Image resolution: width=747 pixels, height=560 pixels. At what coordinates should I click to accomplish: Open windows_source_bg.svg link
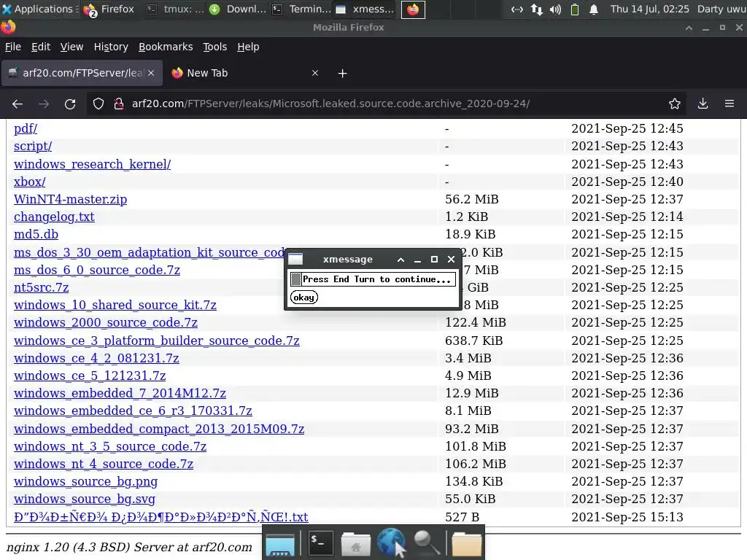coord(85,499)
